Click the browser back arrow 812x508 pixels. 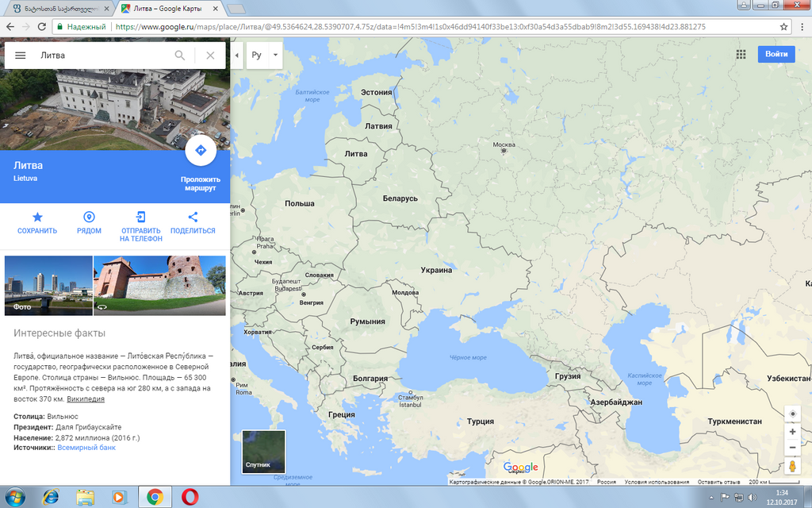[10, 26]
